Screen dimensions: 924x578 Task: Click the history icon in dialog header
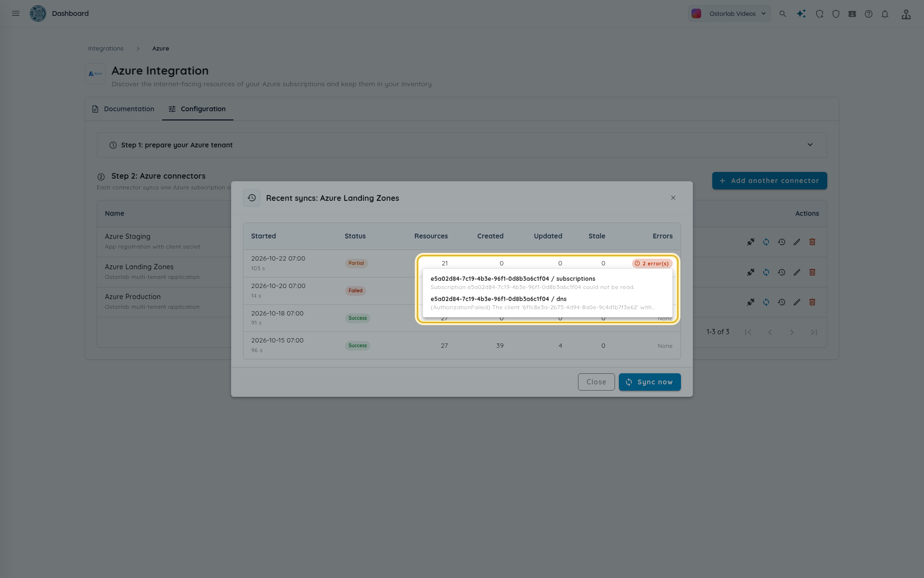pyautogui.click(x=252, y=198)
